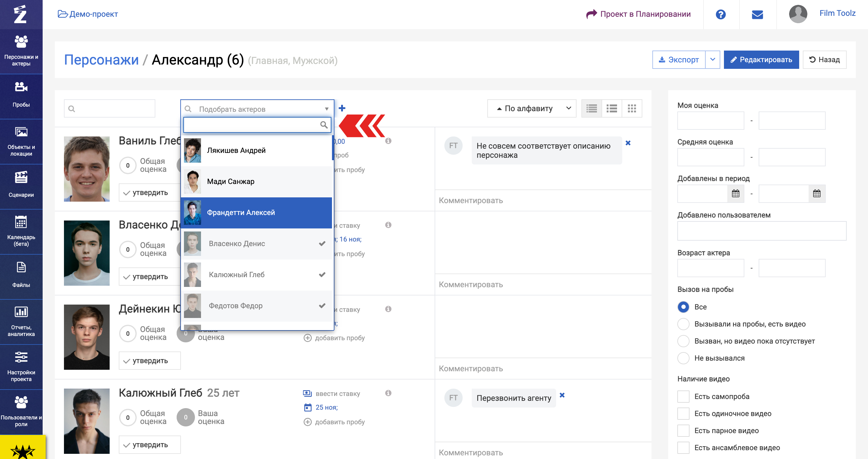Focus the actor list search field

110,108
